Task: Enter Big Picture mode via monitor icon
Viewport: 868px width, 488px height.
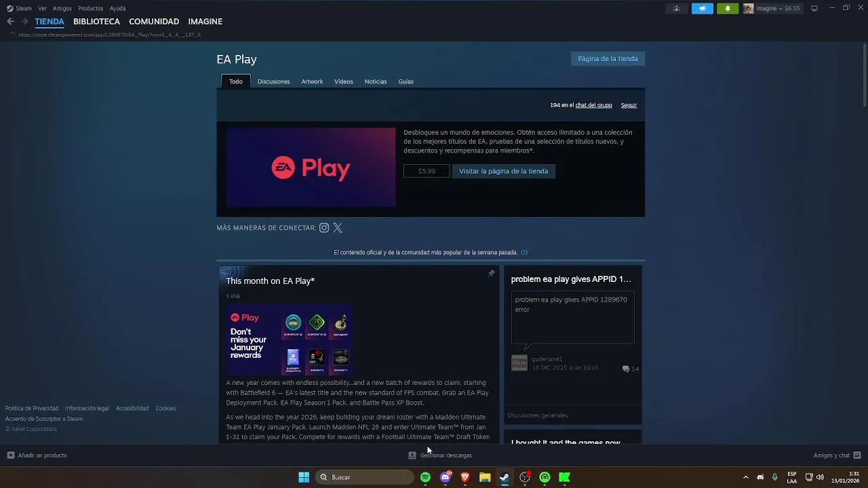Action: [814, 8]
